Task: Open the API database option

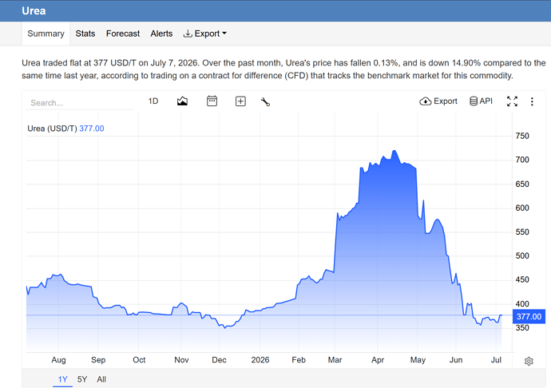Action: point(481,101)
